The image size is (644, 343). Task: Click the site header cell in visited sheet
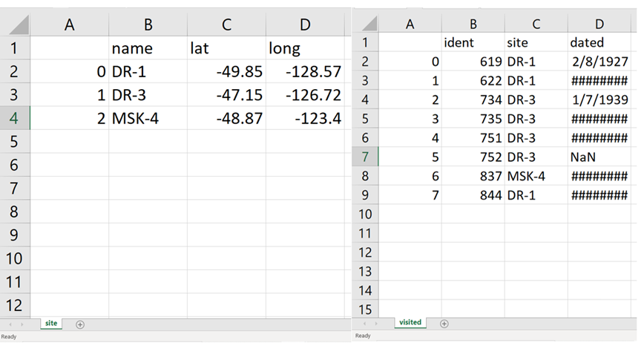(536, 42)
